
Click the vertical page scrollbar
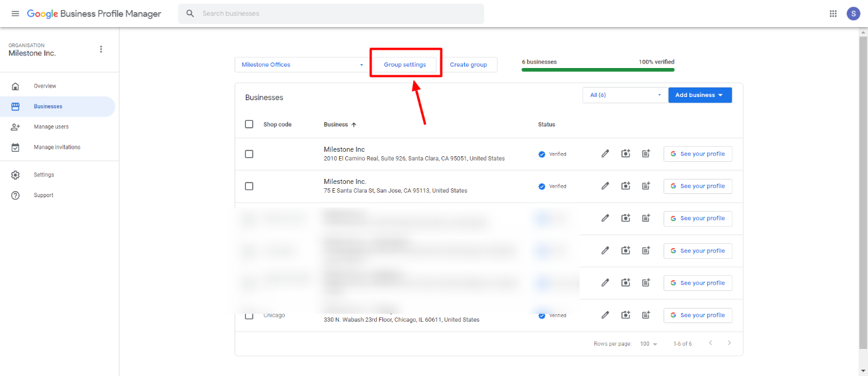click(x=863, y=192)
